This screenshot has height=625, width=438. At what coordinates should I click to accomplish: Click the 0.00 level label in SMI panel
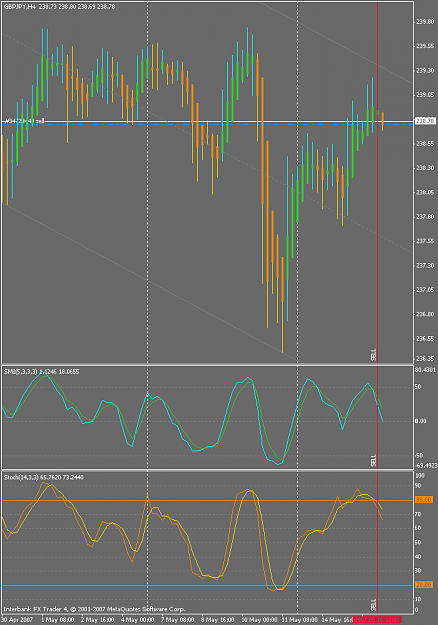420,421
